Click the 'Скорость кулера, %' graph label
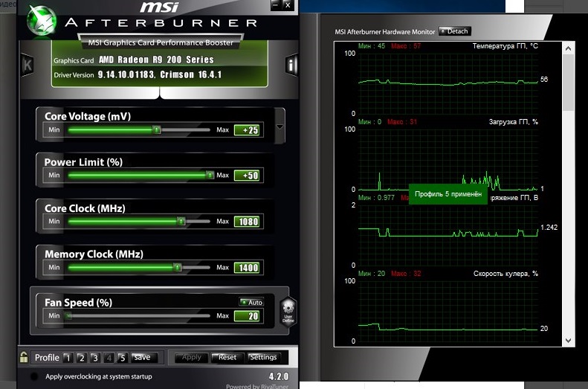The width and height of the screenshot is (588, 389). (505, 274)
